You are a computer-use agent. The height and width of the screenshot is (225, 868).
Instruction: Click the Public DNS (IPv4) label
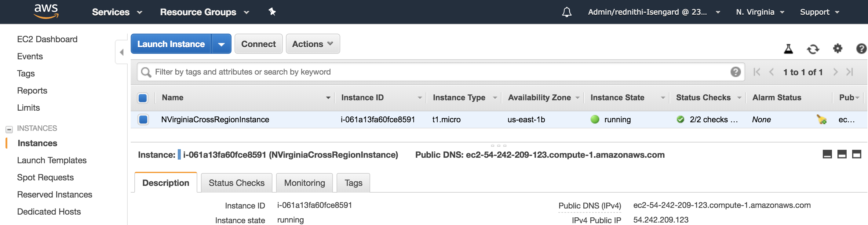[x=590, y=206]
